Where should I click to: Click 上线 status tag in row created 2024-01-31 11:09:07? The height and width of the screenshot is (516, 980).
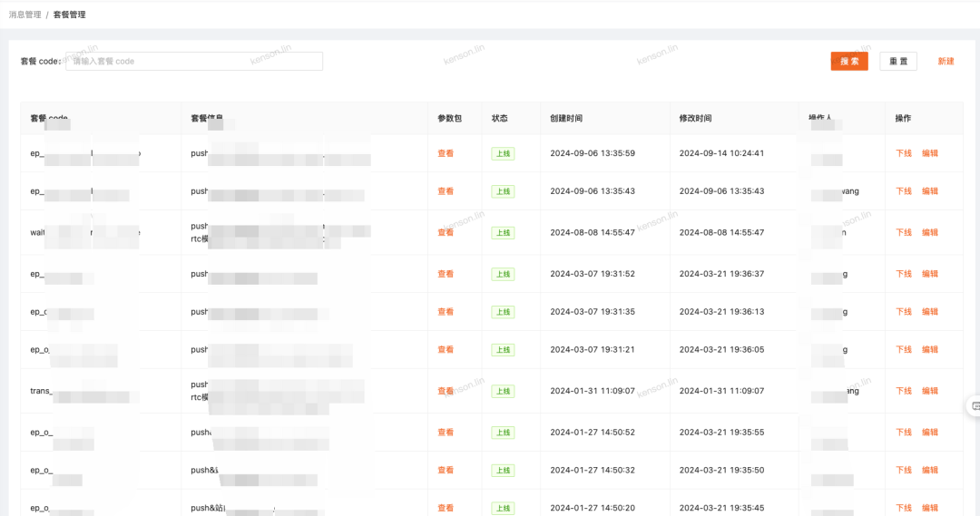point(503,392)
